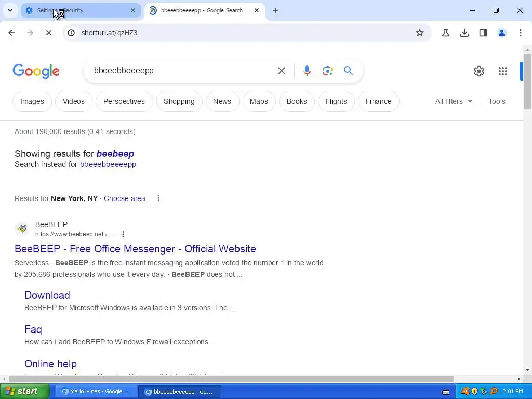Expand the All filters dropdown

coord(454,101)
